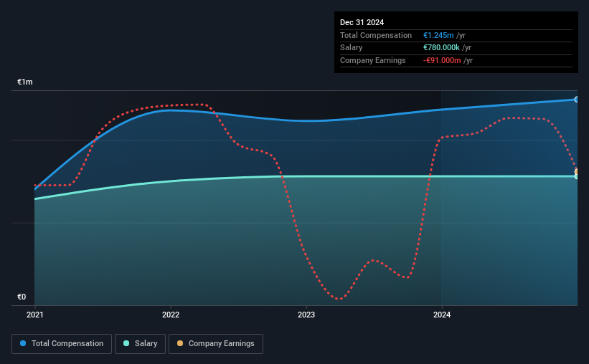Click the blue Total Compensation legend dot
This screenshot has height=364, width=589.
click(23, 343)
